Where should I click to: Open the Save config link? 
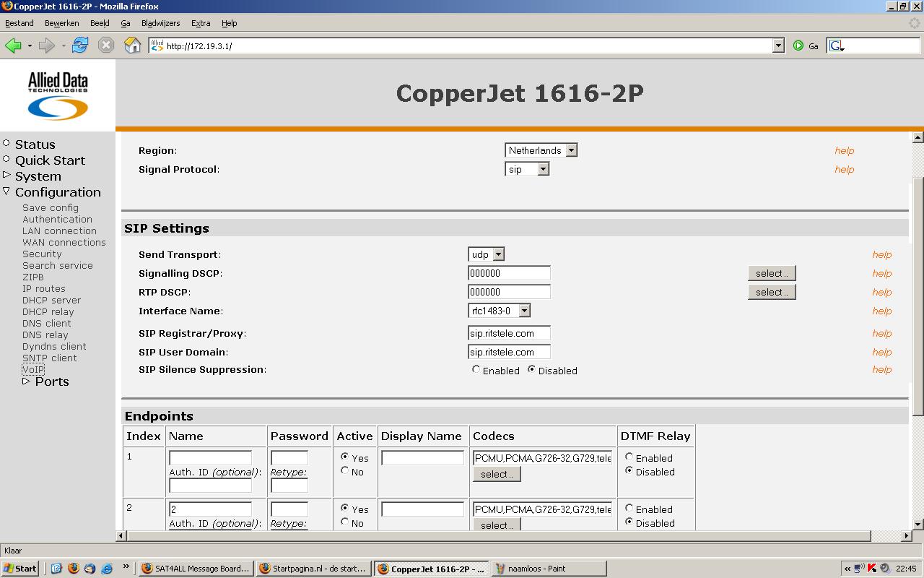pos(51,207)
